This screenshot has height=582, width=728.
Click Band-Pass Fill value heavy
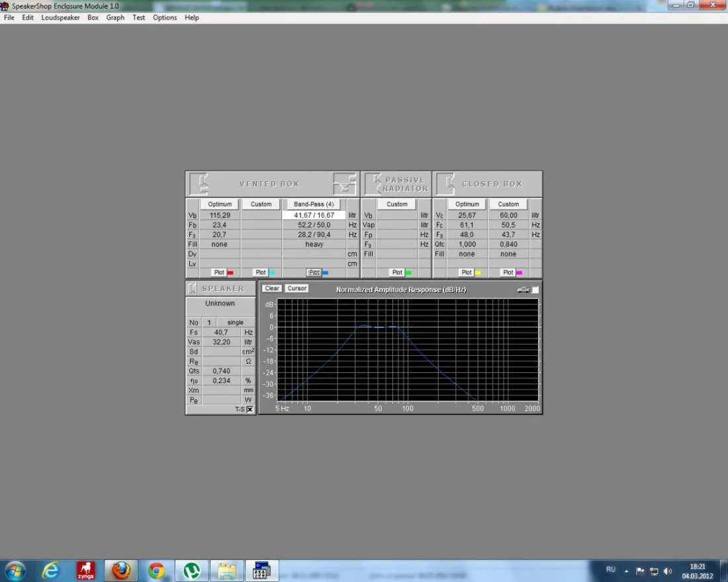314,245
